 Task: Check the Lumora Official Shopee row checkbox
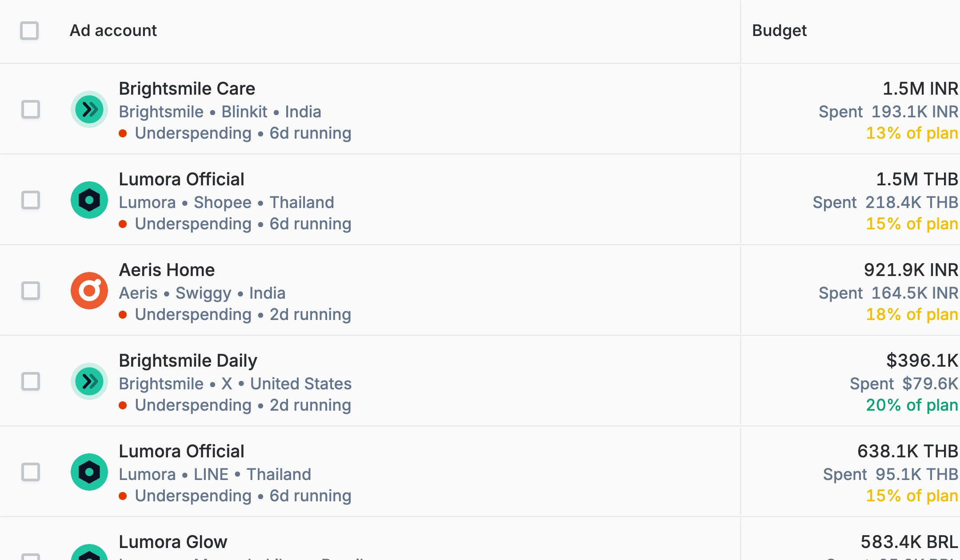pos(31,200)
